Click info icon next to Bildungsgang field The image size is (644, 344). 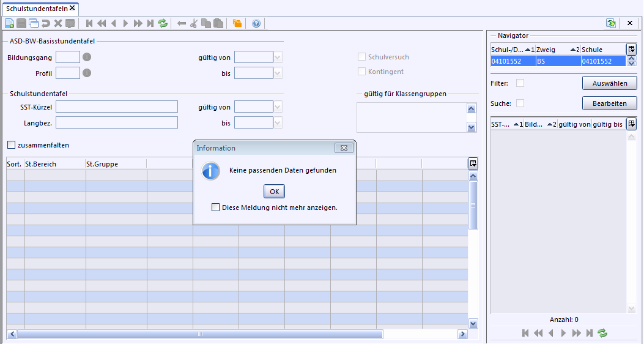tap(87, 57)
